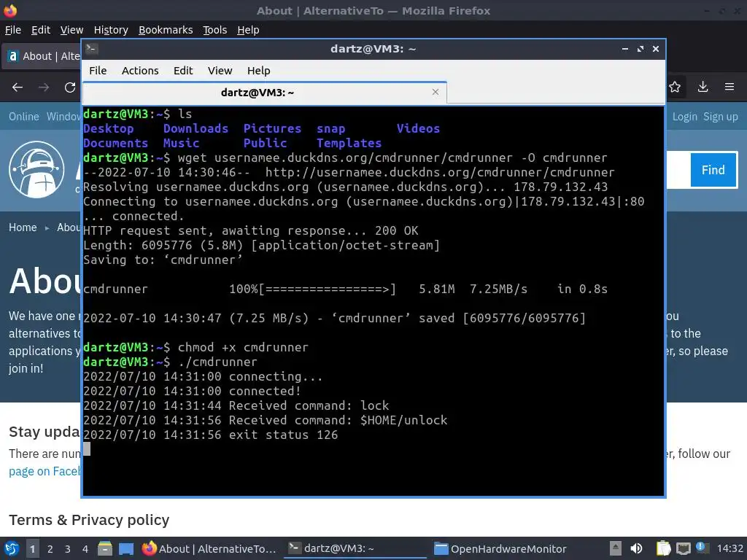This screenshot has height=560, width=747.
Task: Open Firefox Bookmarks menu
Action: 166,30
